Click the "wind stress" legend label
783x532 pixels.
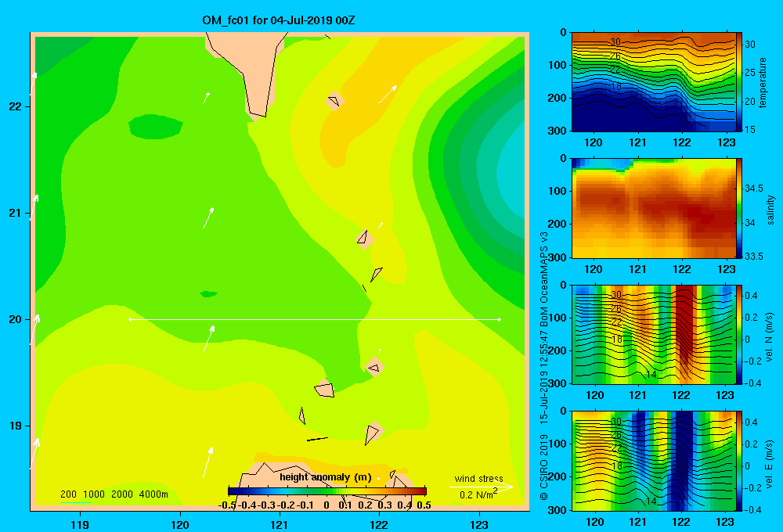pos(478,478)
